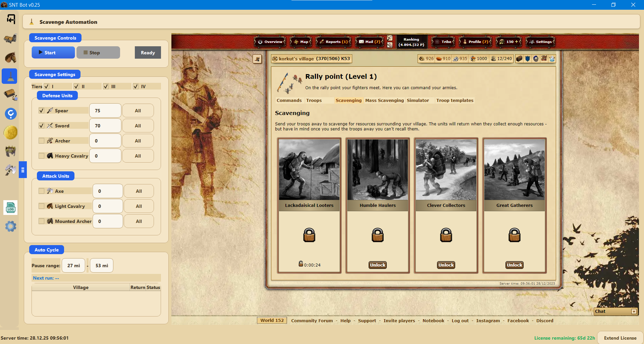
Task: Open the LOG file icon
Action: pos(10,208)
